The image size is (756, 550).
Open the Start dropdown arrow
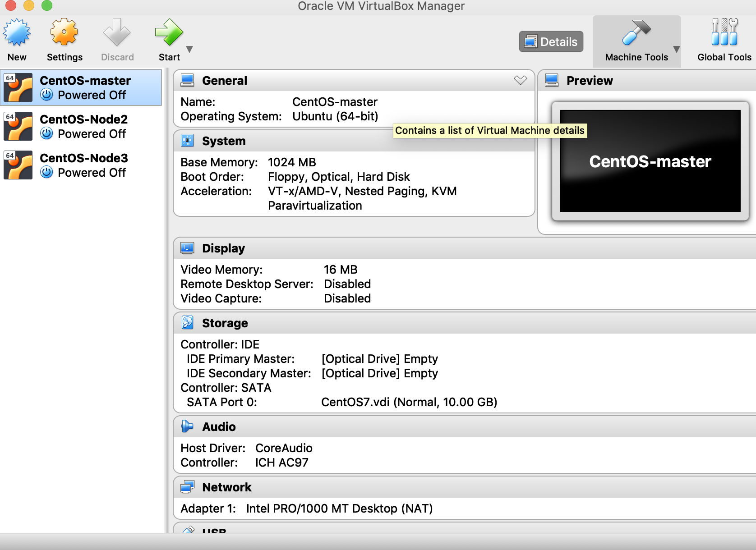[189, 49]
